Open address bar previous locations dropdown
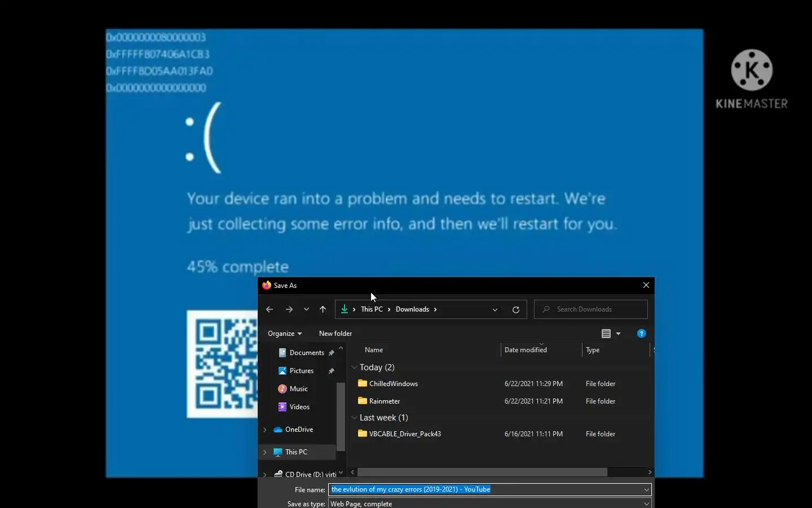The image size is (812, 508). pyautogui.click(x=495, y=309)
